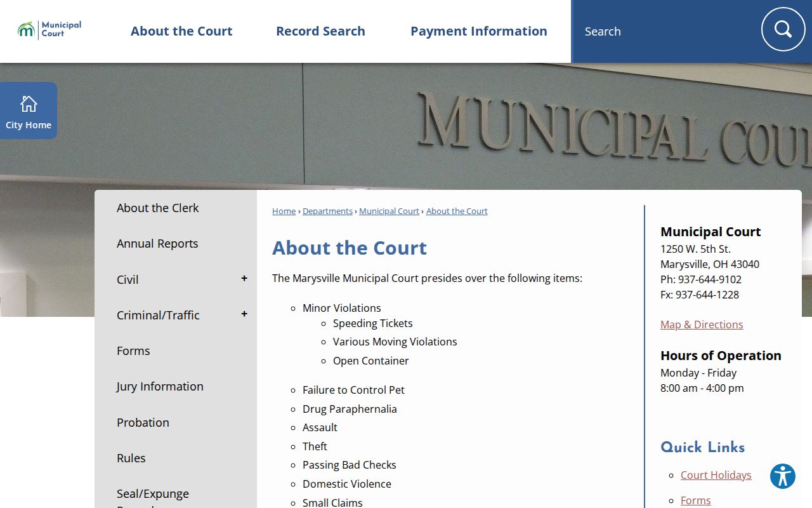Expand the Civil submenu plus sign
This screenshot has height=508, width=812.
[x=244, y=279]
